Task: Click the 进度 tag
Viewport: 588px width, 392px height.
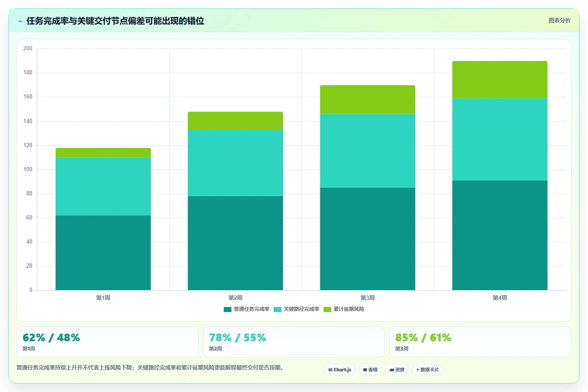Action: click(x=397, y=370)
